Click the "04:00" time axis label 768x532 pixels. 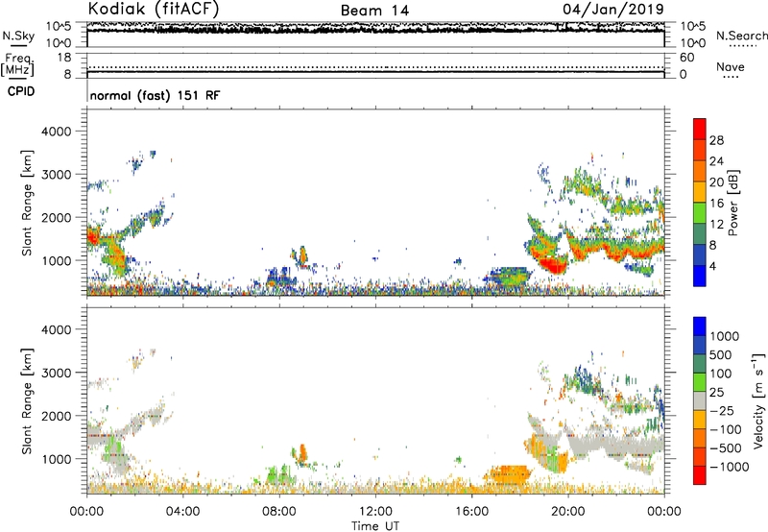coord(182,512)
